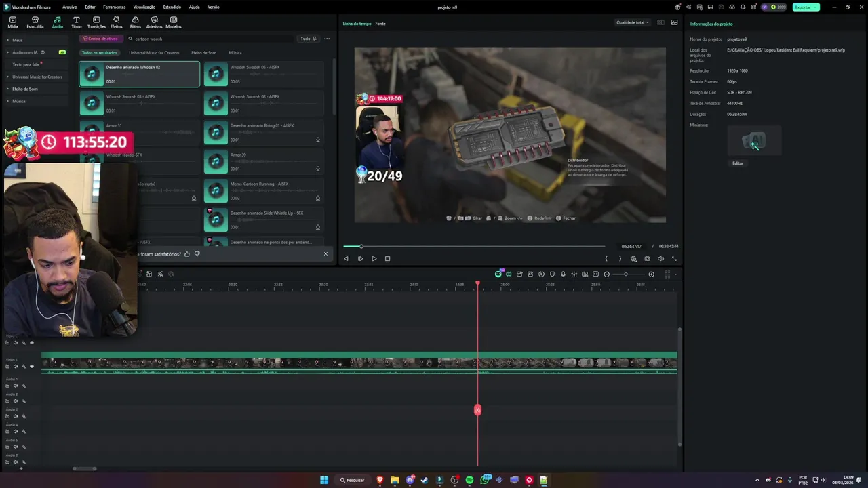Click the marker shield icon on the timeline toolbar

tap(552, 274)
